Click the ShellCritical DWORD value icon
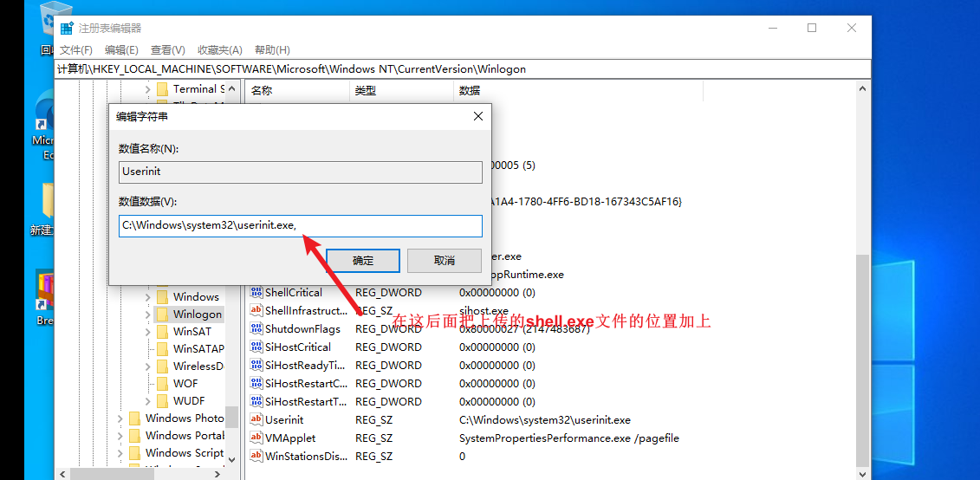The width and height of the screenshot is (980, 480). [256, 292]
